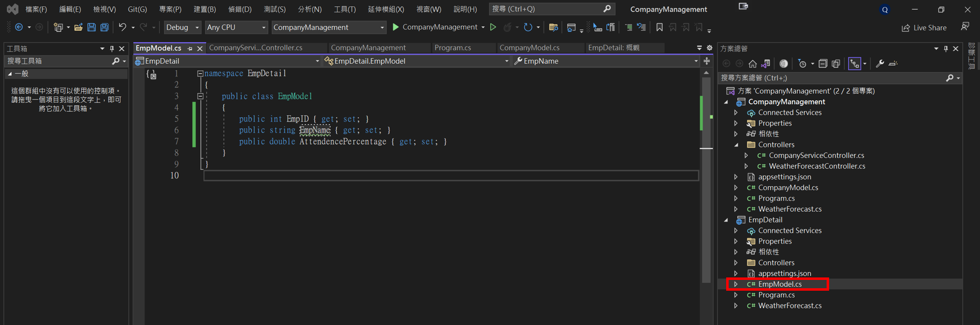Collapse the namespace EmpDetail code block
This screenshot has width=980, height=325.
click(200, 74)
